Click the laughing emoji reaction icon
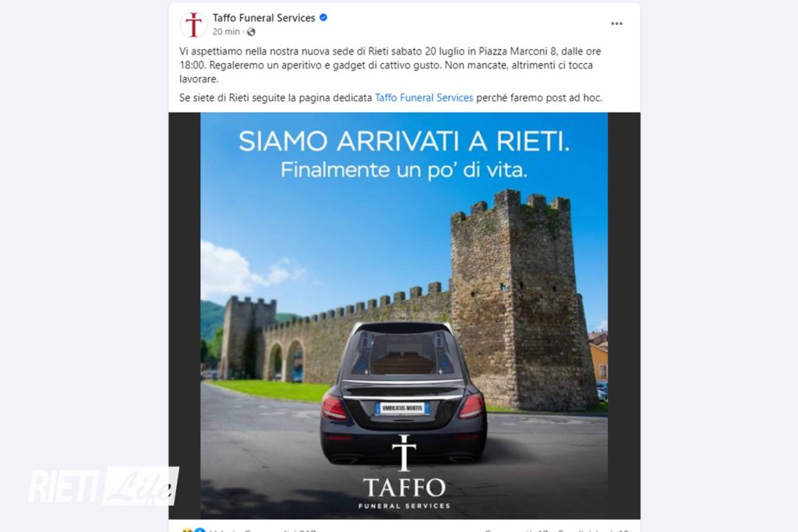 click(x=187, y=530)
